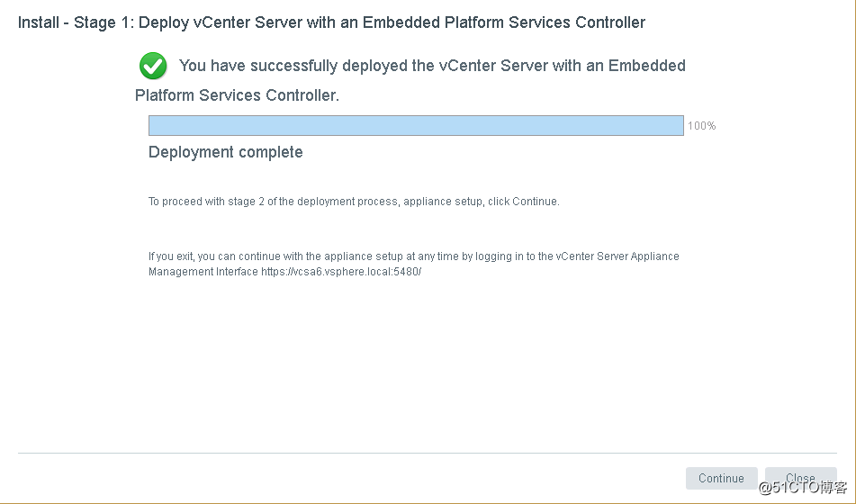Viewport: 856px width, 504px height.
Task: Click the "You have successfully deployed" message
Action: click(x=410, y=80)
